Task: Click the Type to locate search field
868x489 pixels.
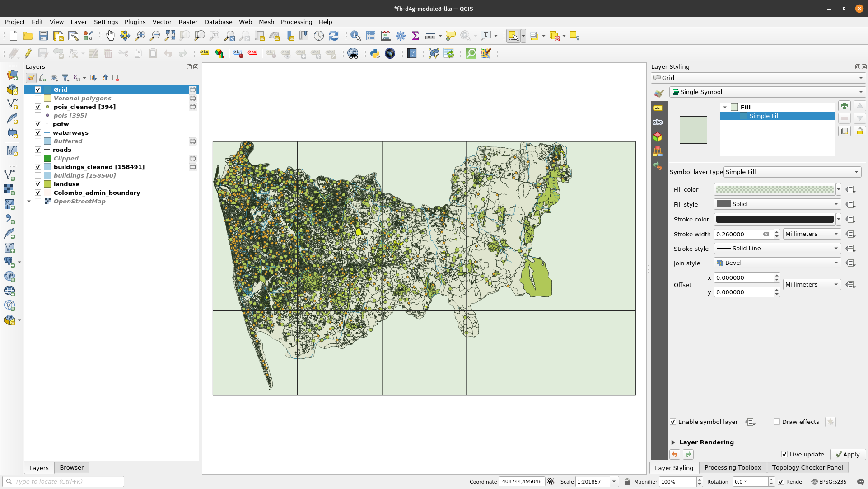Action: coord(63,482)
